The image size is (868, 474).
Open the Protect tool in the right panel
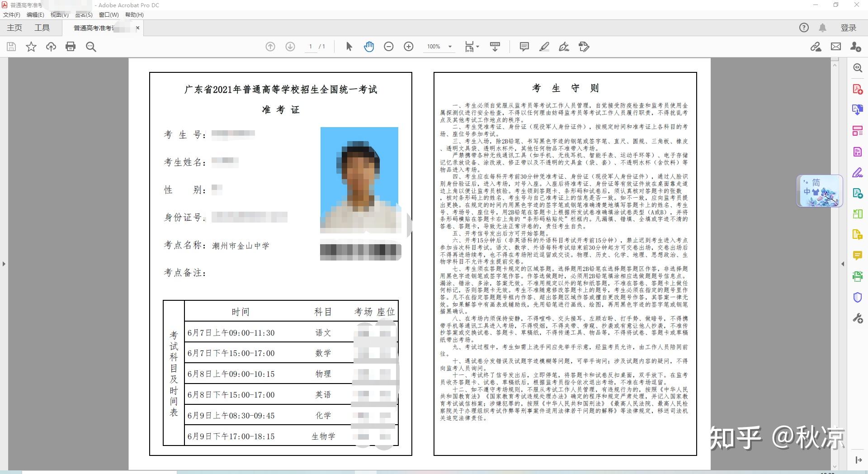857,297
